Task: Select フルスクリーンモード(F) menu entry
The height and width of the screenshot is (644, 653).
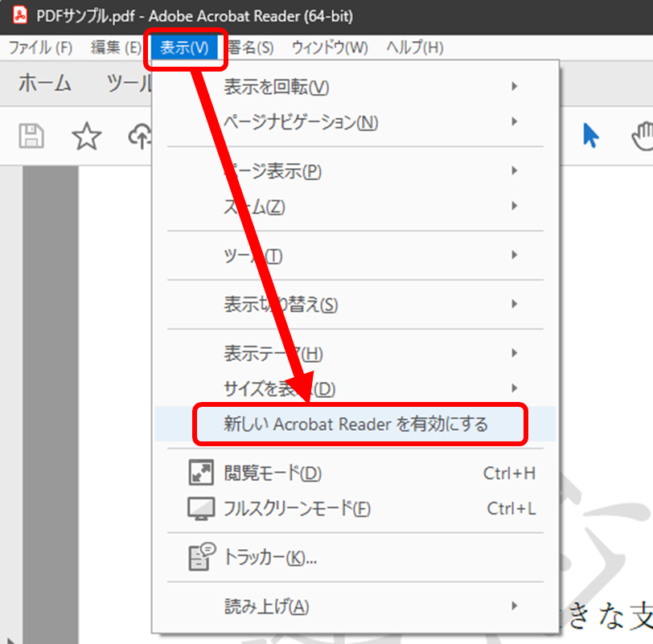Action: pos(355,508)
